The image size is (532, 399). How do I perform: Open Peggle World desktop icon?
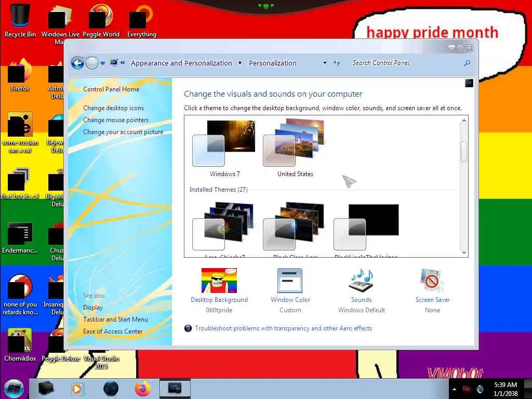pyautogui.click(x=101, y=20)
